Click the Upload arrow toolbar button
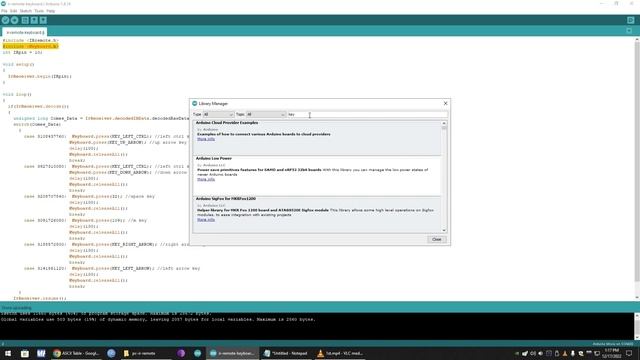The image size is (640, 360). (15, 20)
